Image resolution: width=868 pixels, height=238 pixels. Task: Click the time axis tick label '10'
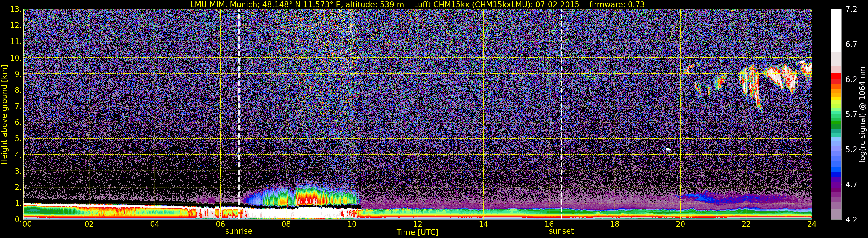pyautogui.click(x=352, y=224)
